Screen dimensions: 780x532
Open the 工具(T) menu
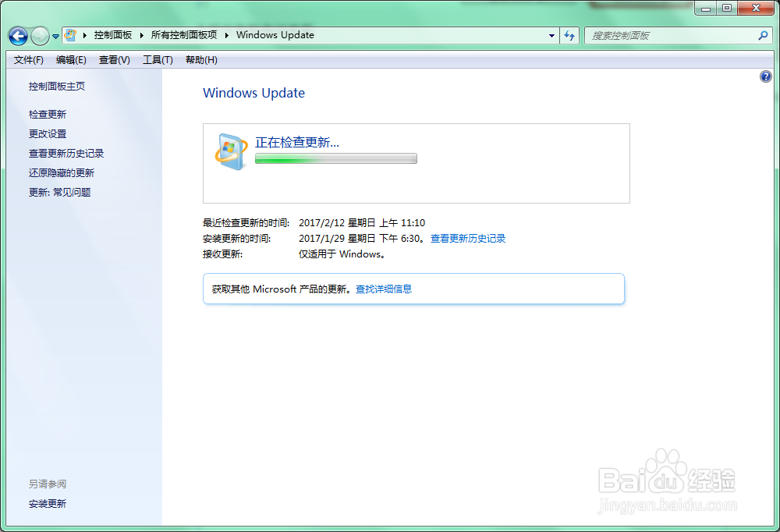158,60
